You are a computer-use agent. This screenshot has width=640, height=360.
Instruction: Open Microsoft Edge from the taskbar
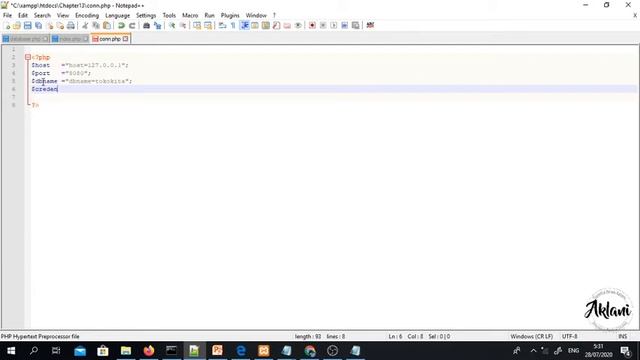241,351
